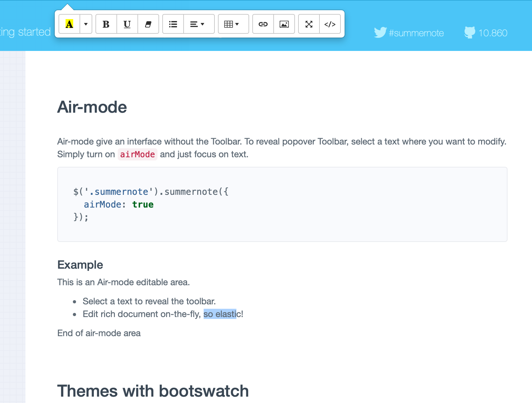This screenshot has height=403, width=532.
Task: Toggle bold formatting in the popover toolbar
Action: coord(106,24)
